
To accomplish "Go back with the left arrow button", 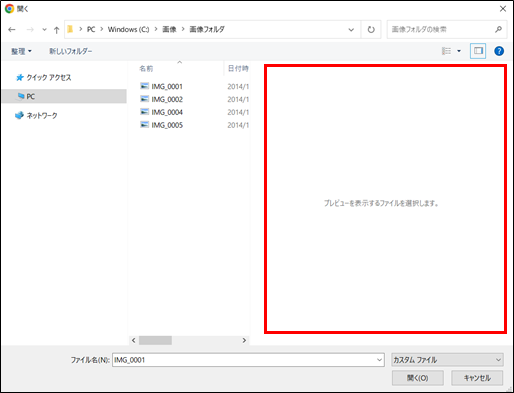I will click(12, 30).
